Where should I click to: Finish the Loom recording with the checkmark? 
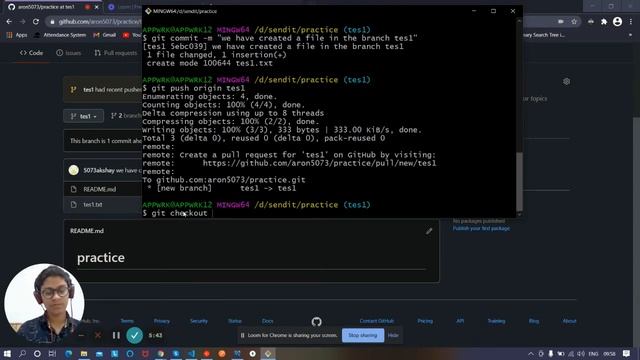[x=135, y=336]
